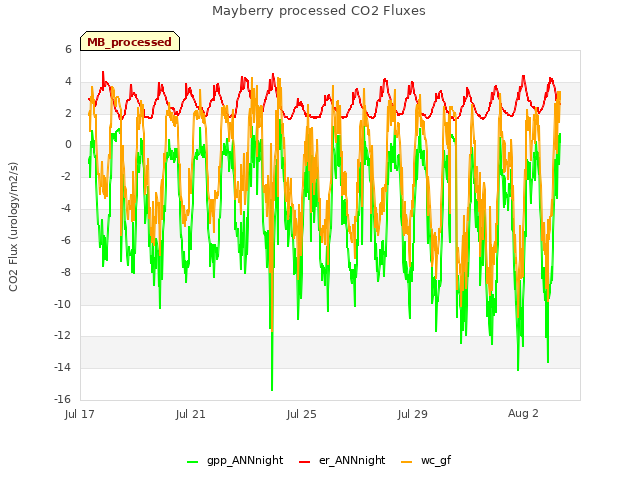Click the -10 y-axis tick label
The image size is (640, 480).
coord(62,304)
